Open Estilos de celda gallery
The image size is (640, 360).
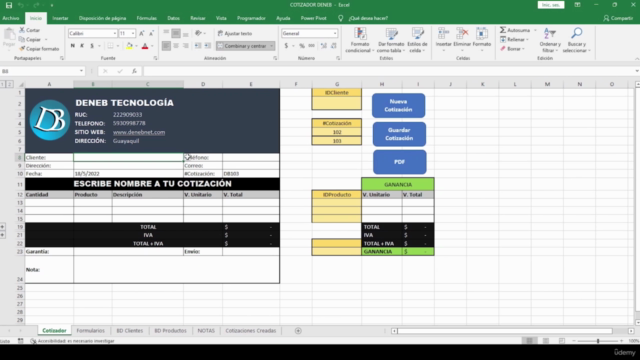417,40
